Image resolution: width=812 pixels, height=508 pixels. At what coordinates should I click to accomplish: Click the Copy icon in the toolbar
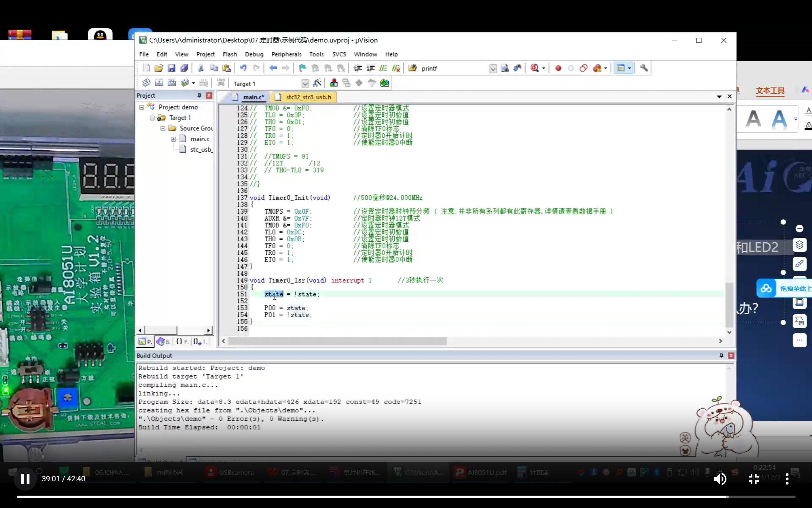214,68
